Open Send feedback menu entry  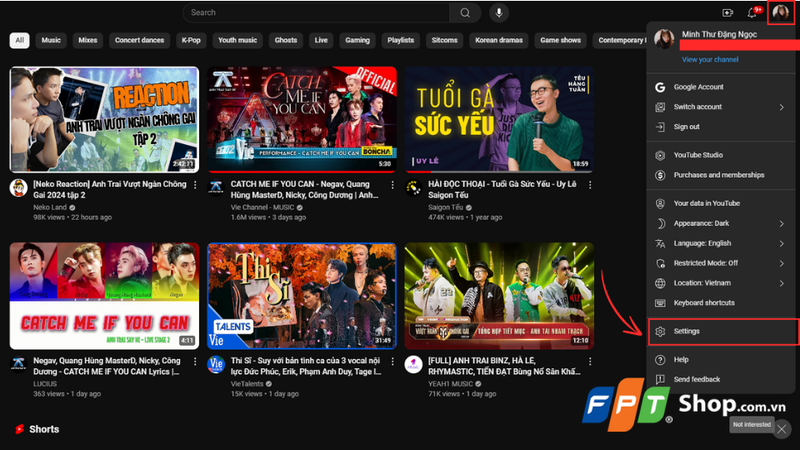click(720, 380)
